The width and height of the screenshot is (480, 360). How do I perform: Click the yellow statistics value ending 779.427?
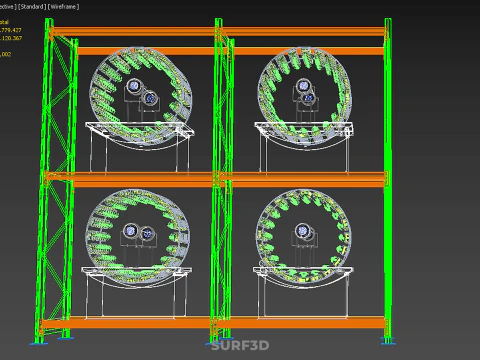click(11, 30)
